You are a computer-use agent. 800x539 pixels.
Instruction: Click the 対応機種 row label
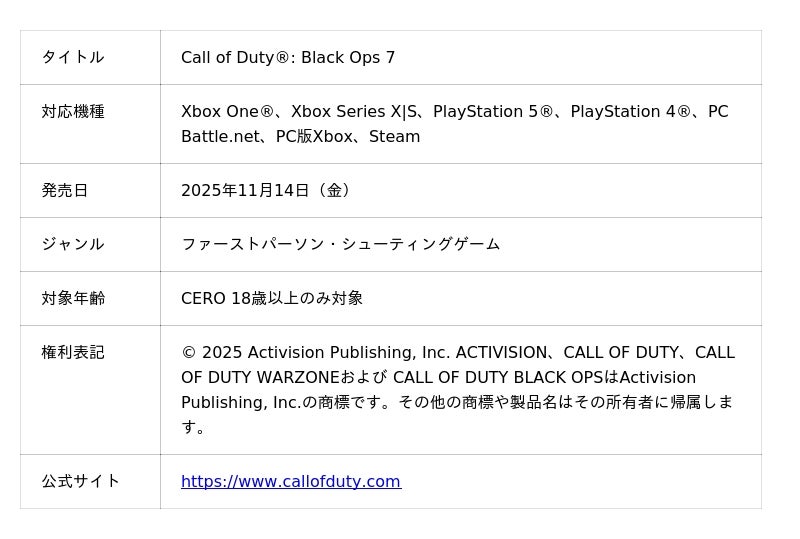pos(72,112)
